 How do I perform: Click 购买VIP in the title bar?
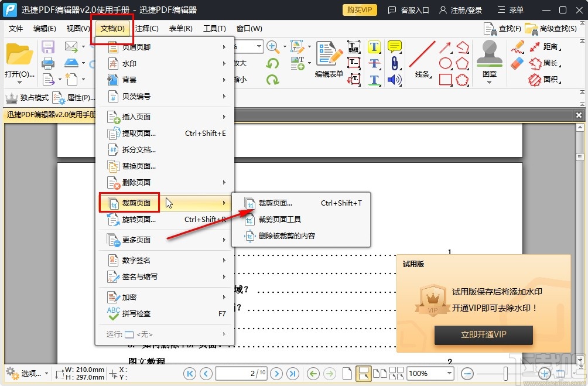359,9
